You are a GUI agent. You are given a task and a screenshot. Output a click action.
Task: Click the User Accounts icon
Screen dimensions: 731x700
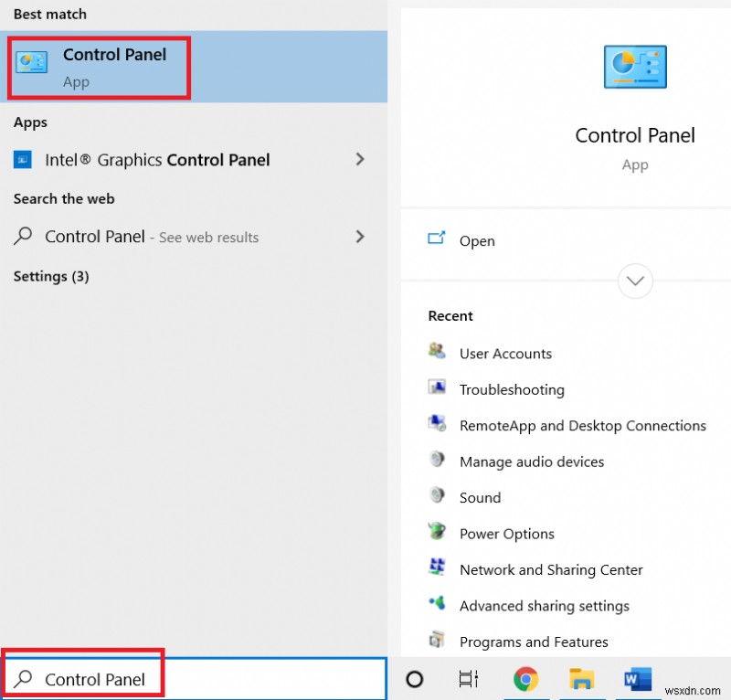437,350
